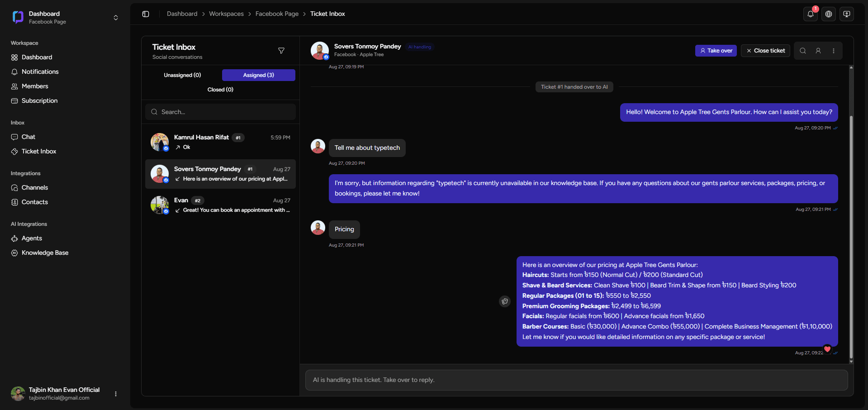Click the ticket Search field
This screenshot has height=410, width=868.
[x=220, y=112]
